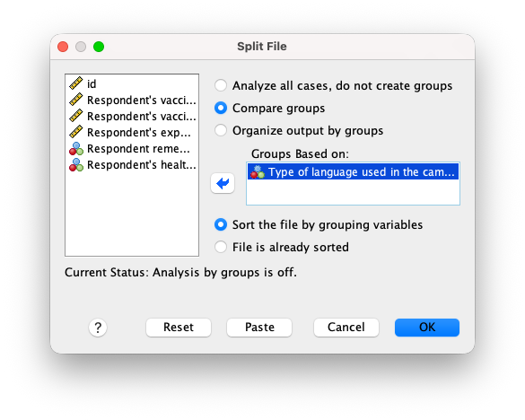Click the ruler icon of Respondent's exp...
The height and width of the screenshot is (420, 525).
point(76,132)
